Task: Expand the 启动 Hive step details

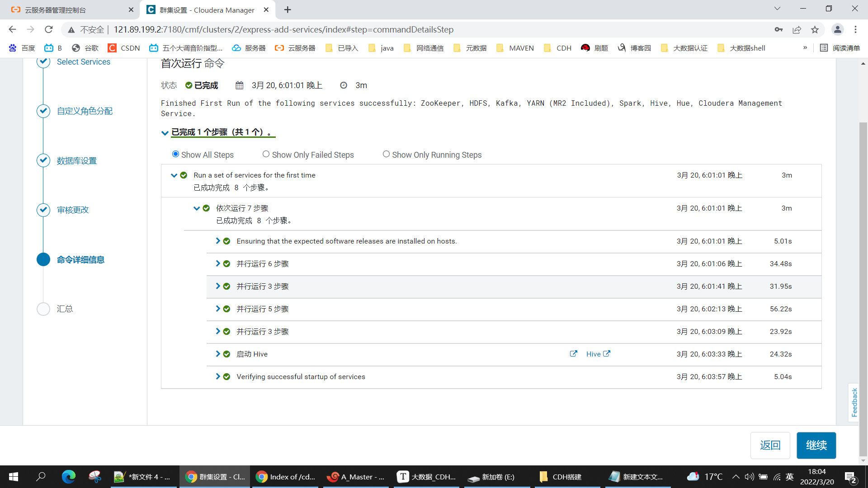Action: tap(218, 354)
